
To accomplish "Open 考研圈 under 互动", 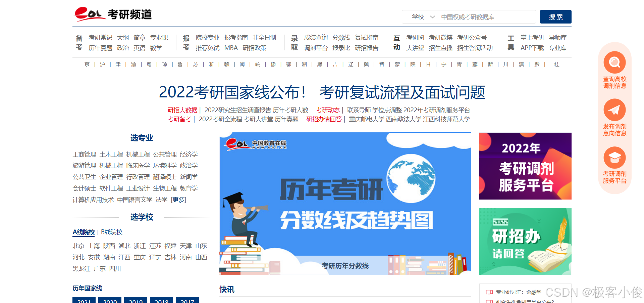I will click(415, 38).
